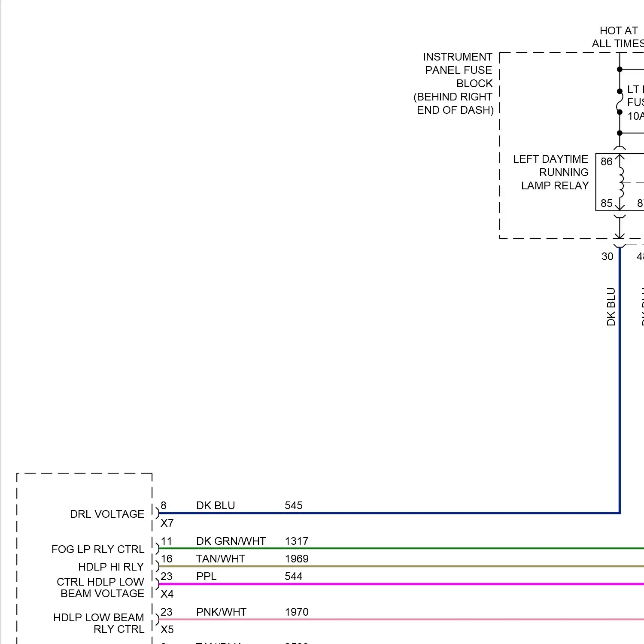The width and height of the screenshot is (644, 644).
Task: Click circuit number 1970
Action: (x=297, y=612)
